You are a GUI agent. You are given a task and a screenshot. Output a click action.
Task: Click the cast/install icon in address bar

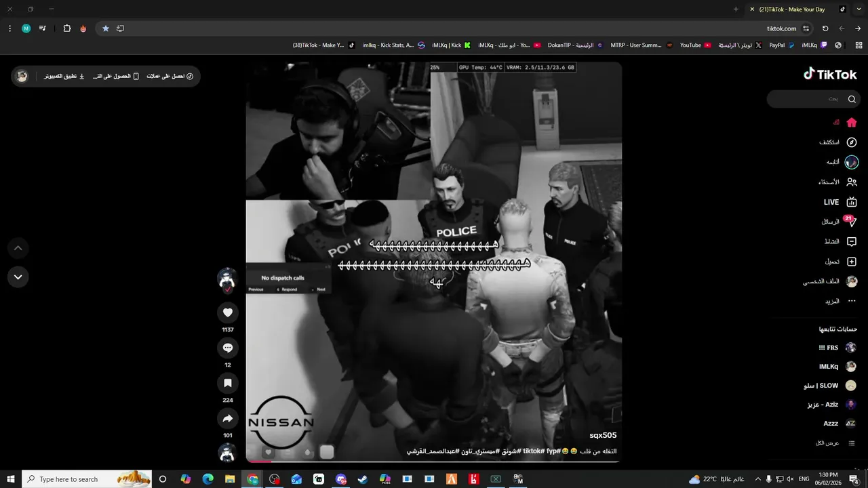coord(120,28)
